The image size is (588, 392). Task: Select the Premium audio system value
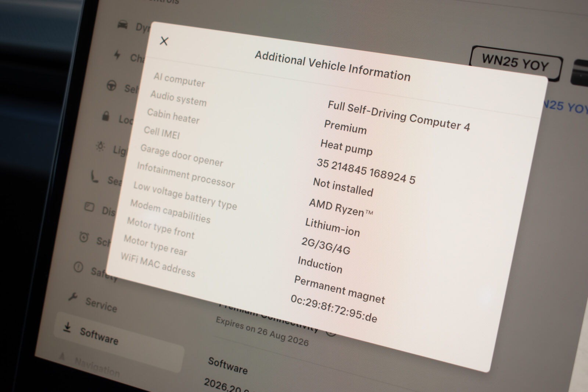click(x=345, y=127)
